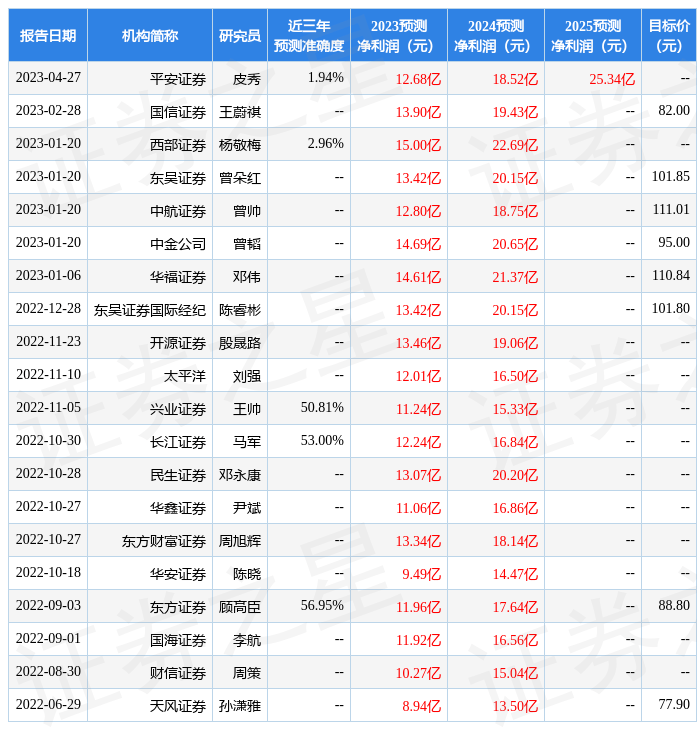Screen dimensions: 697x730
Task: Click the 77.90 target price cell
Action: point(673,705)
